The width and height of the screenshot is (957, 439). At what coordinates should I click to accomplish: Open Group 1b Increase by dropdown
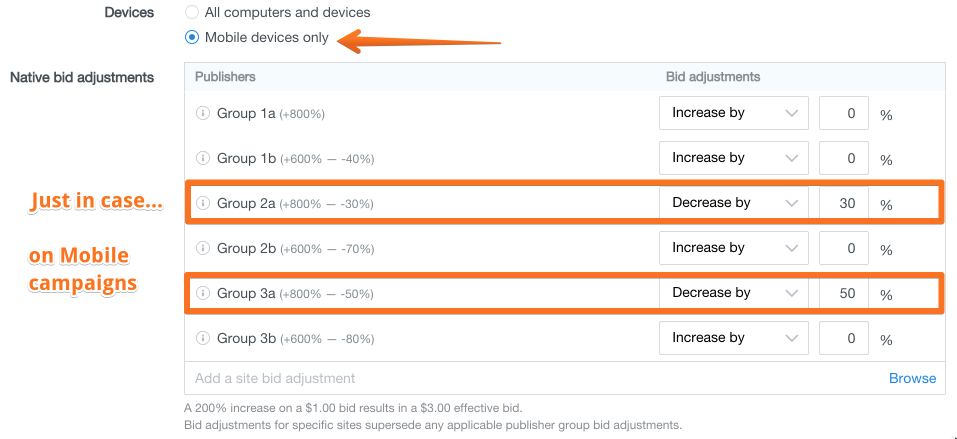[x=734, y=158]
